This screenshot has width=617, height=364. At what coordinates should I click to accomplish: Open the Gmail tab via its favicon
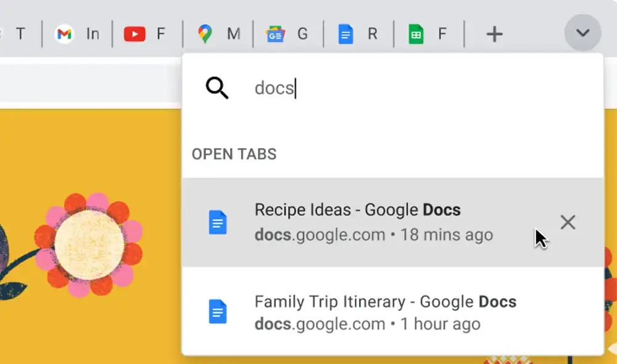click(64, 34)
